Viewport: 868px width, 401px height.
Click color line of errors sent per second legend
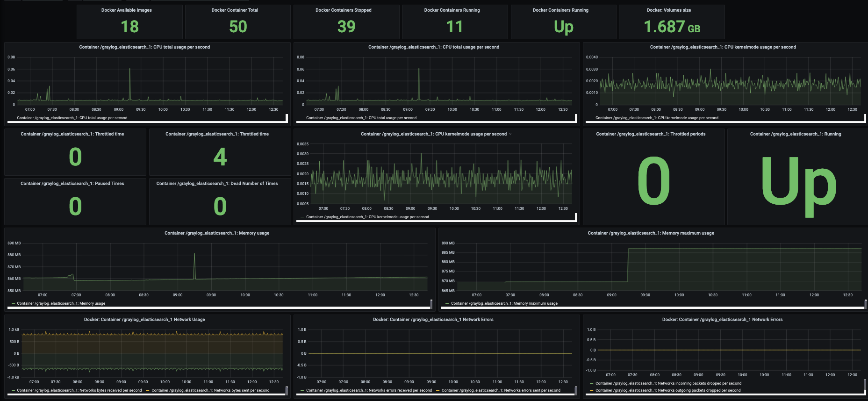tap(438, 390)
